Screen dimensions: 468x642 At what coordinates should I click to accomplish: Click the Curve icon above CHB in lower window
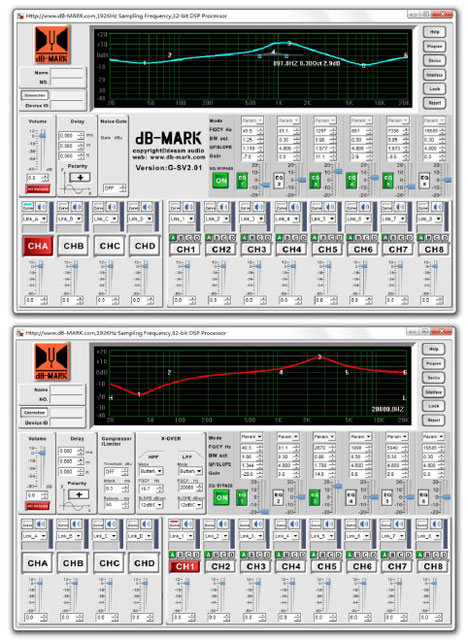point(63,524)
